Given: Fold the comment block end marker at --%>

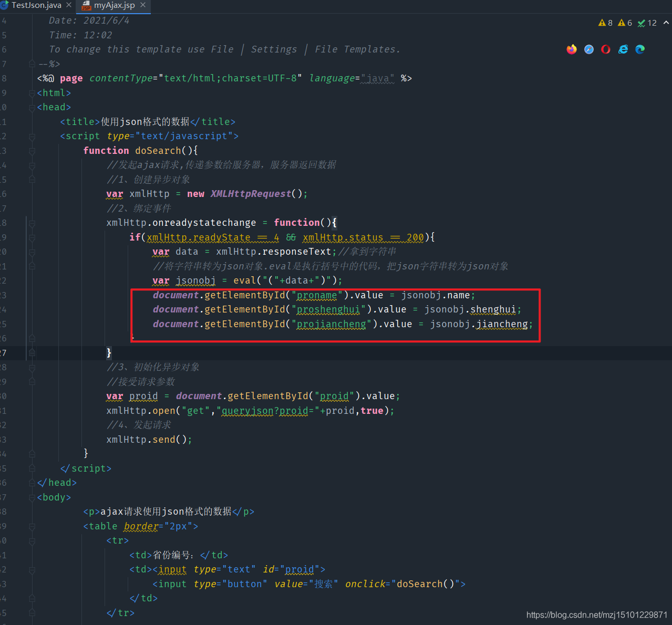Looking at the screenshot, I should [x=32, y=64].
